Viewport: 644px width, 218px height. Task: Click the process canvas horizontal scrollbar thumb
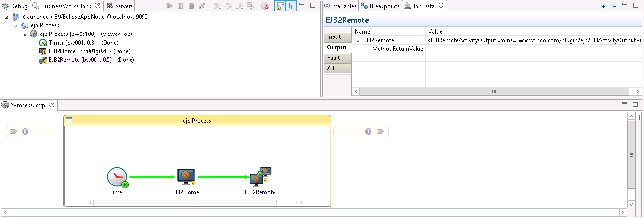click(x=185, y=202)
